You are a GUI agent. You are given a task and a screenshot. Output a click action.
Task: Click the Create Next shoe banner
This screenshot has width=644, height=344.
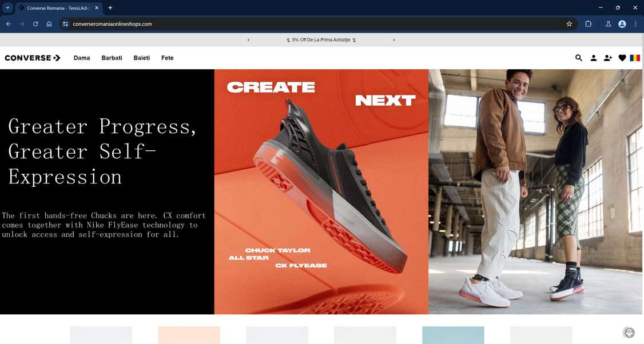[321, 191]
